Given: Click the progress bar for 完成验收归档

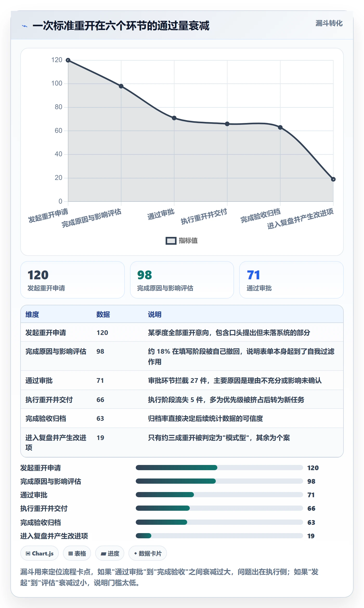Looking at the screenshot, I should tap(219, 522).
